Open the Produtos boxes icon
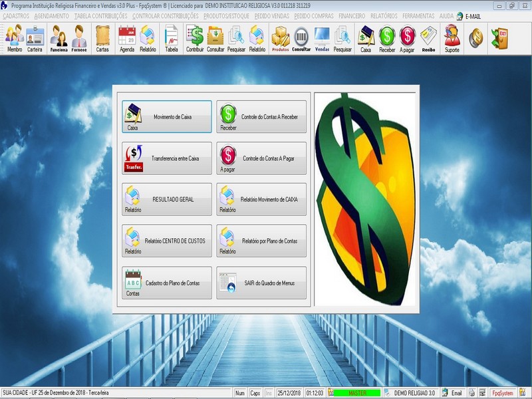This screenshot has height=399, width=532. [x=280, y=39]
